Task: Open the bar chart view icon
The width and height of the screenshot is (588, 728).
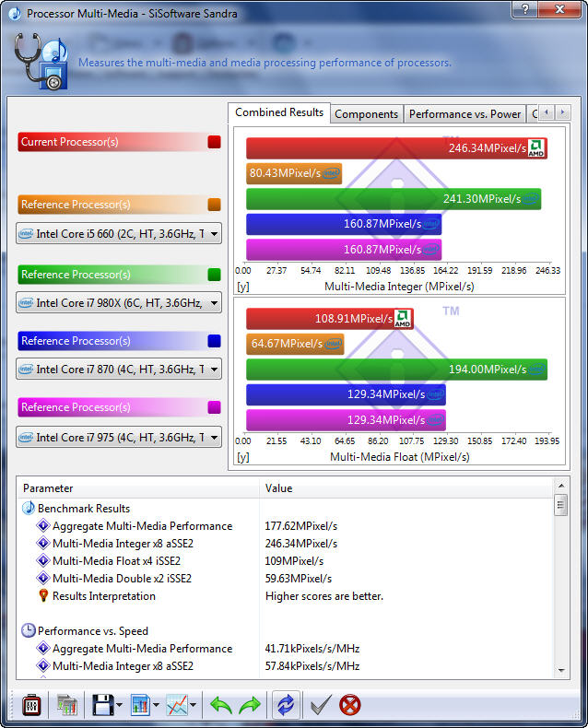Action: (x=140, y=705)
